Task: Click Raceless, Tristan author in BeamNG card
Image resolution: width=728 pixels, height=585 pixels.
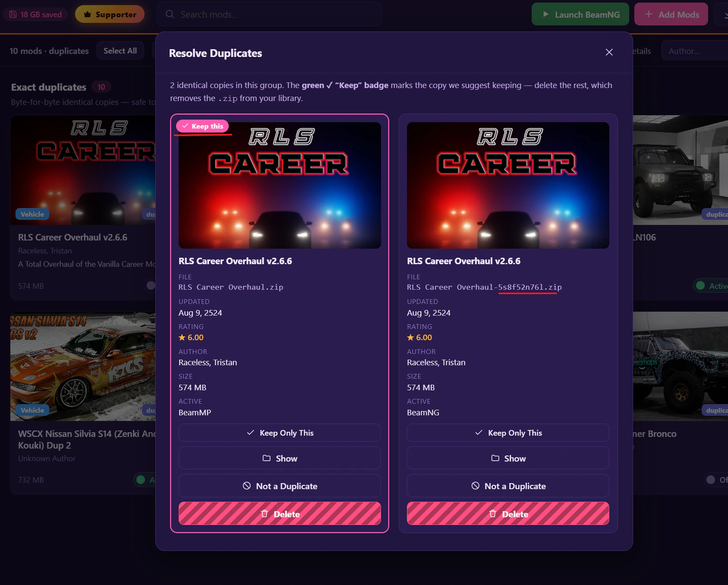Action: tap(436, 362)
